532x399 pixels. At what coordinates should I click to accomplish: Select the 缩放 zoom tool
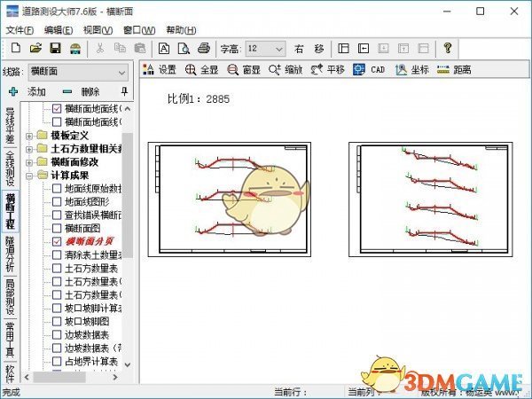coord(286,69)
